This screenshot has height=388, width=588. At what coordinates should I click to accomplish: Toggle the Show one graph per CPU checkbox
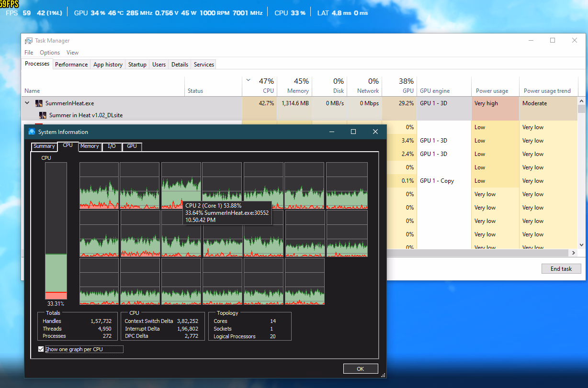pyautogui.click(x=41, y=349)
